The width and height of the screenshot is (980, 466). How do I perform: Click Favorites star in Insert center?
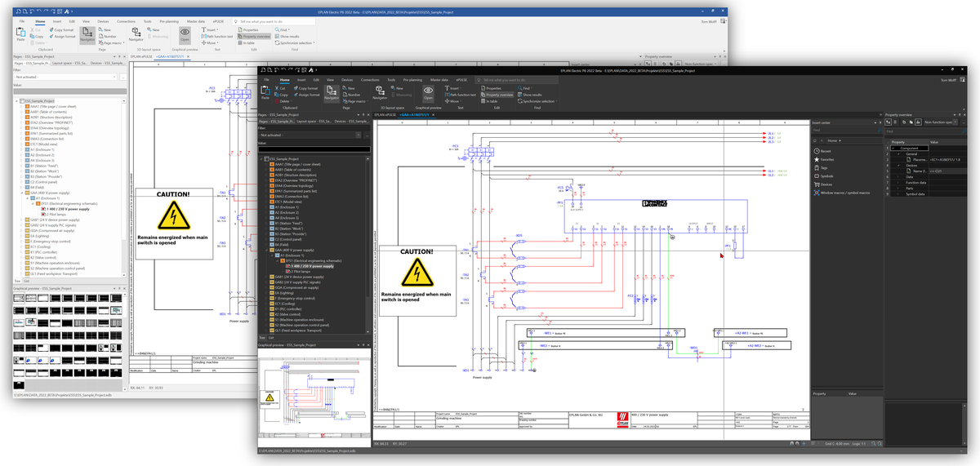click(817, 159)
